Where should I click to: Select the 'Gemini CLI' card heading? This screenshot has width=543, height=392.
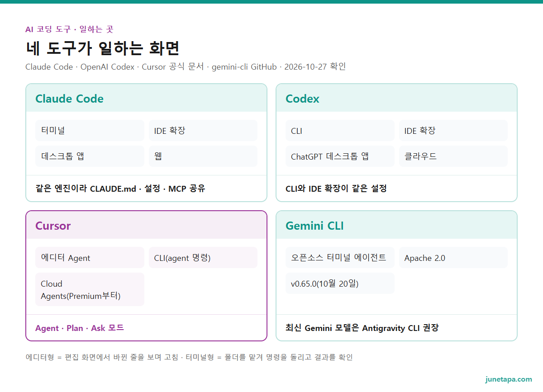(314, 226)
